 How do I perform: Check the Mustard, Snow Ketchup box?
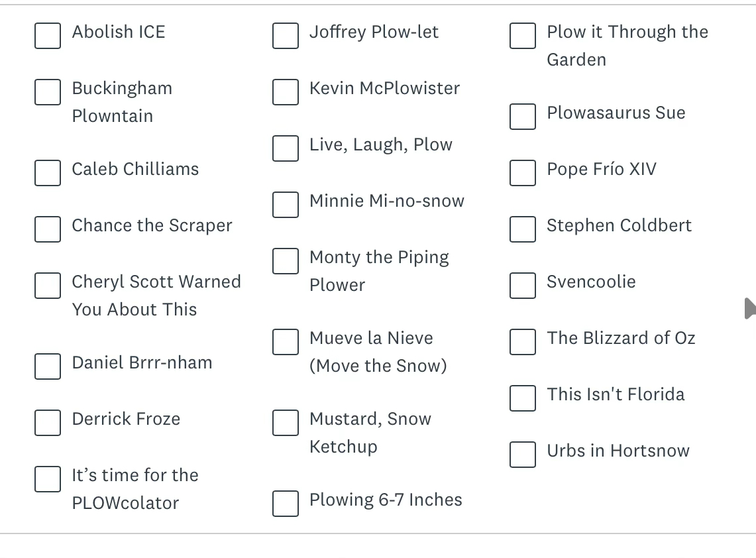point(286,423)
